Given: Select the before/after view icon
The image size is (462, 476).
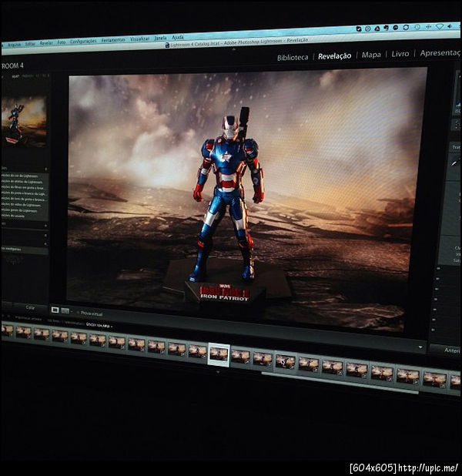Looking at the screenshot, I should click(x=65, y=311).
